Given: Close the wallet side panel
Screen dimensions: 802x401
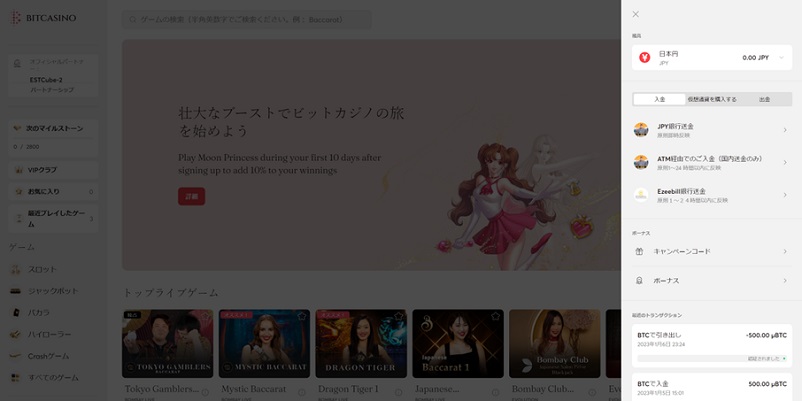Looking at the screenshot, I should point(635,14).
